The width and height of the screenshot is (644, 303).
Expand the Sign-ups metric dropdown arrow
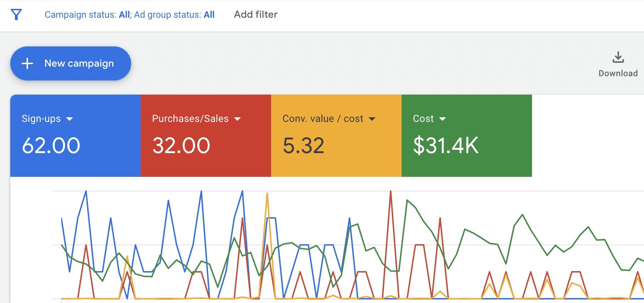pos(69,119)
